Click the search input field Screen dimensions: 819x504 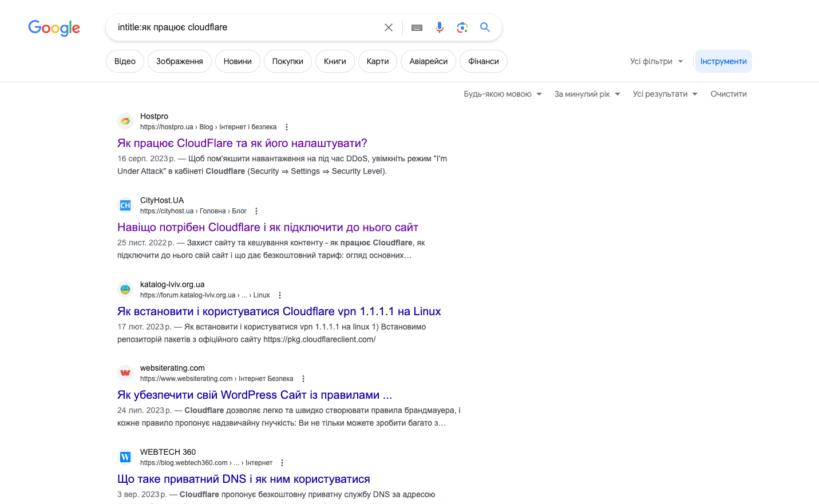point(246,27)
